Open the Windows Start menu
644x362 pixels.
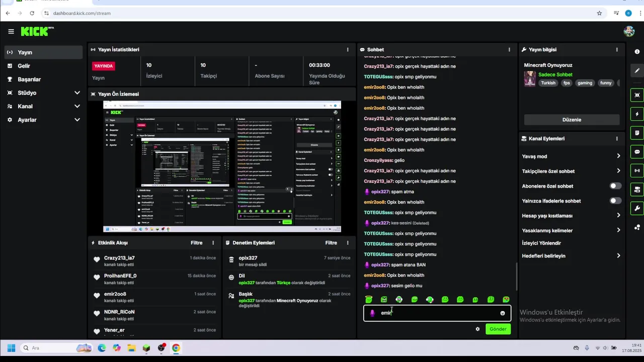pyautogui.click(x=11, y=348)
